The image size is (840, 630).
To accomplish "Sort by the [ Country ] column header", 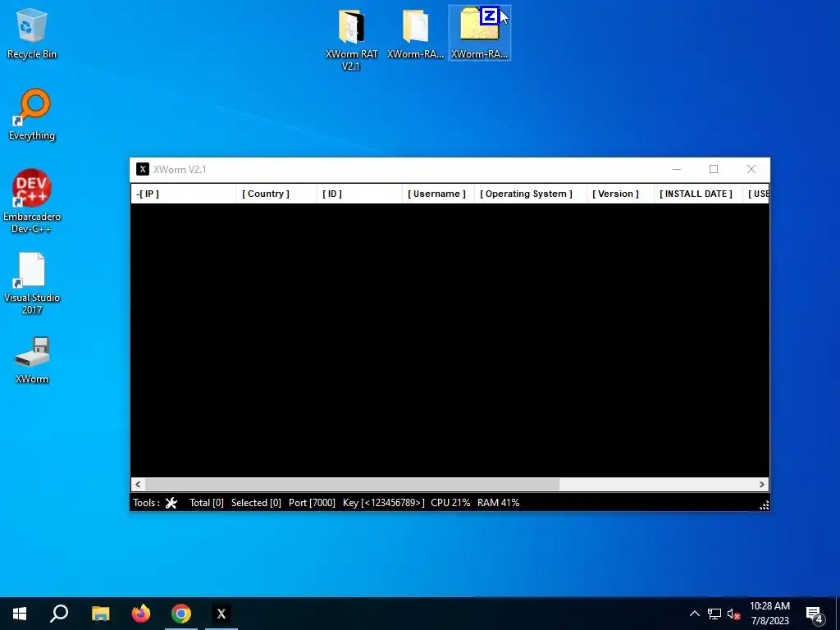I will tap(276, 194).
